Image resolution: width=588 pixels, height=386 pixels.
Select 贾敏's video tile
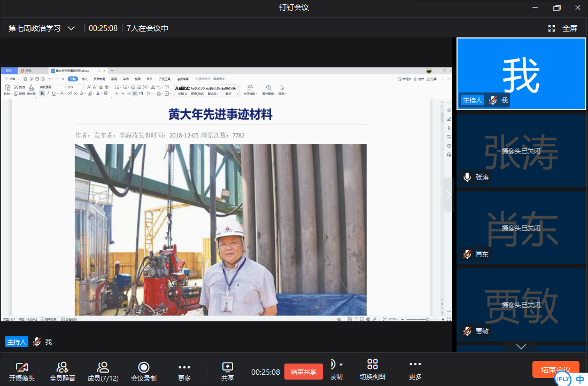tap(521, 305)
